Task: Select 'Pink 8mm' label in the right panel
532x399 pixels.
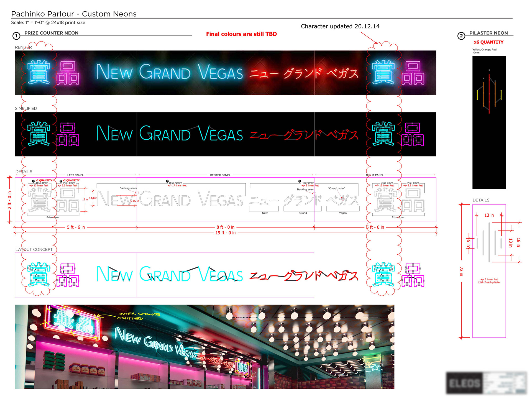Action: (x=413, y=183)
